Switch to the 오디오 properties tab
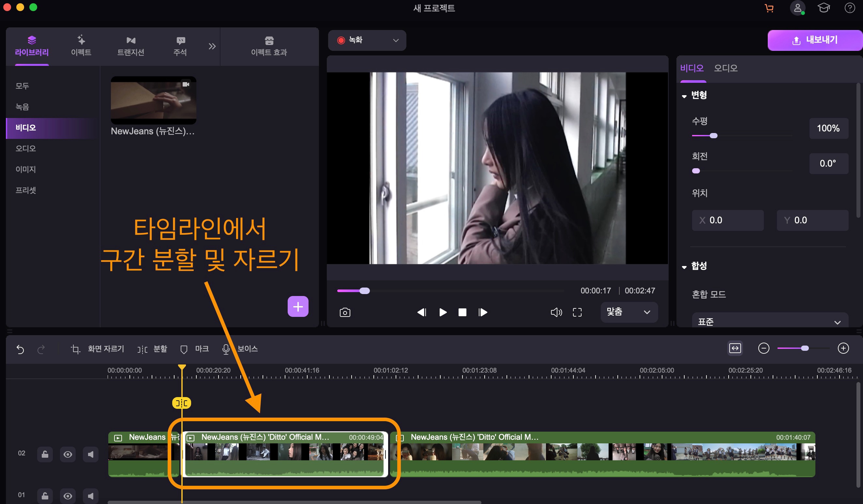 click(x=726, y=68)
